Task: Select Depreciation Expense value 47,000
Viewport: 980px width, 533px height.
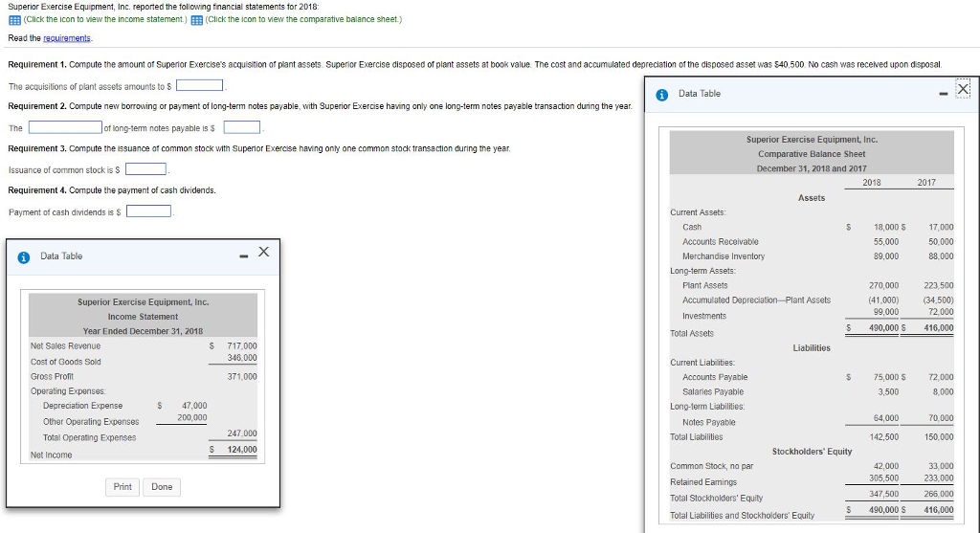Action: 194,406
